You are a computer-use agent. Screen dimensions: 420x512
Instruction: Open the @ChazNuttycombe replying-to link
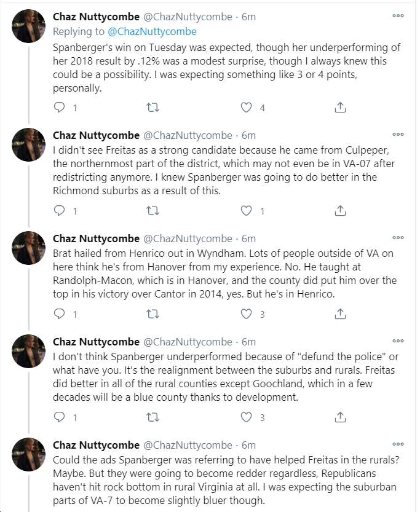tap(152, 32)
